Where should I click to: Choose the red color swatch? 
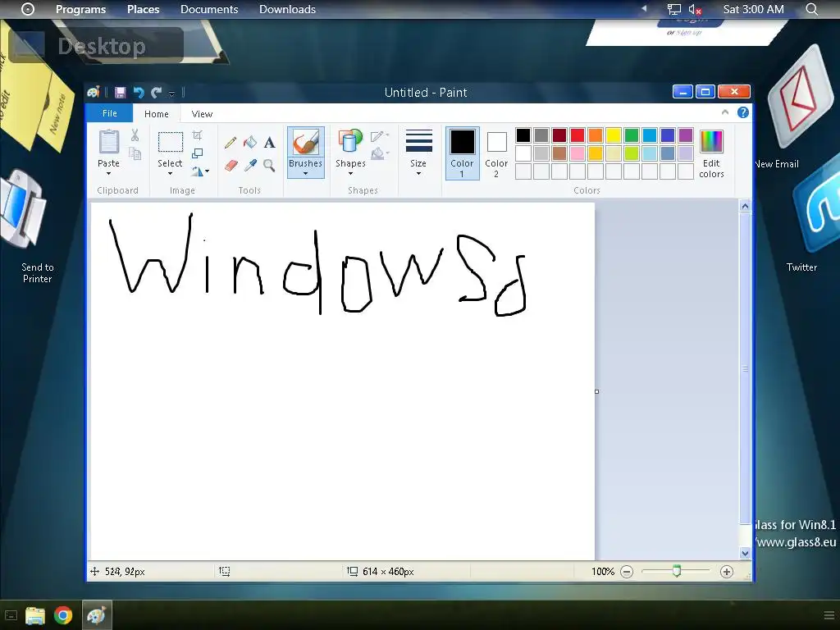pos(577,135)
